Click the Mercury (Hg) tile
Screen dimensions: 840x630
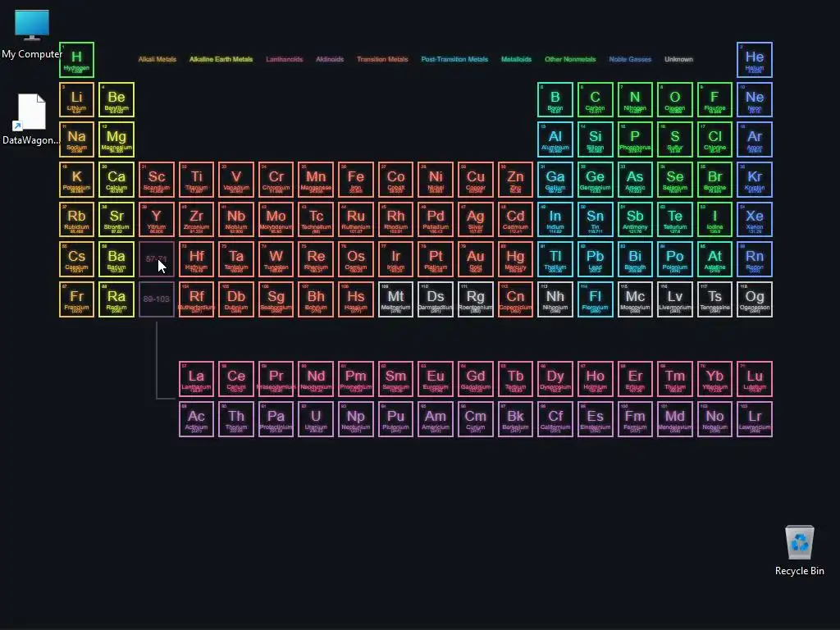pyautogui.click(x=515, y=259)
